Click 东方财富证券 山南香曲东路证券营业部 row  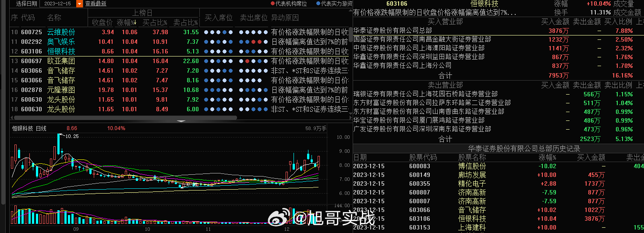[x=498, y=111]
